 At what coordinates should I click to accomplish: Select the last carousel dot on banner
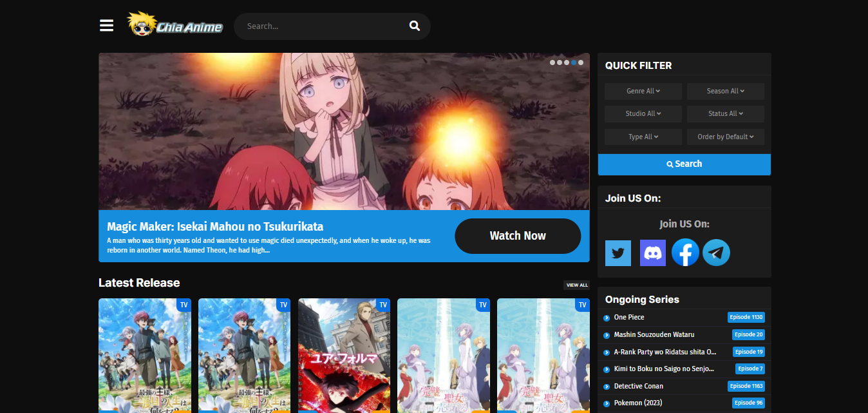click(581, 62)
